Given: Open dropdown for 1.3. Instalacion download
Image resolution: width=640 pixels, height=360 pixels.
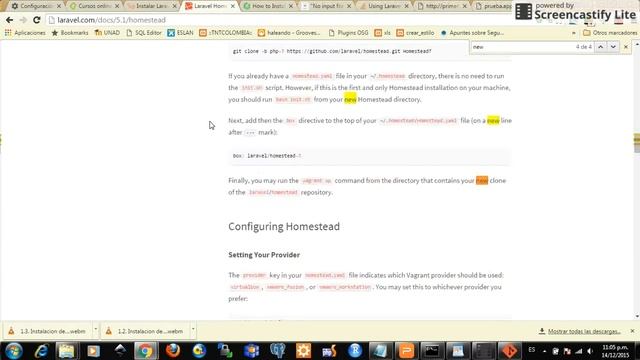Looking at the screenshot, I should coord(96,329).
